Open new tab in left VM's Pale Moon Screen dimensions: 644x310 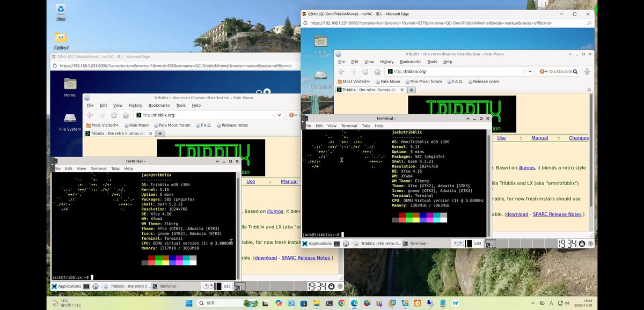[160, 133]
